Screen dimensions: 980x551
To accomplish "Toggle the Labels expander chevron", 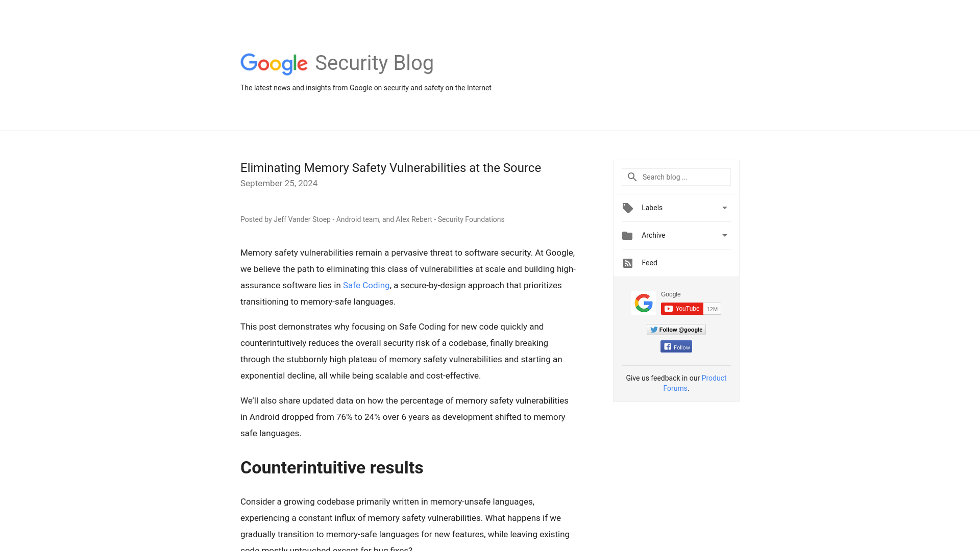I will [x=724, y=208].
